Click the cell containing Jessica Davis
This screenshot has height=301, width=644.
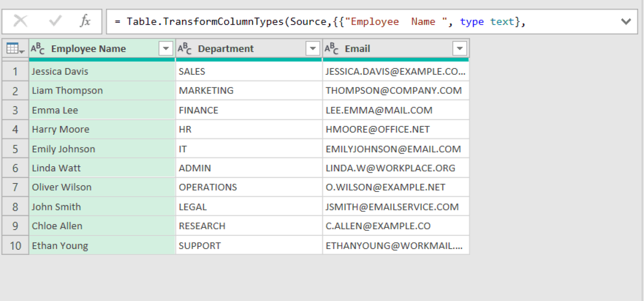pyautogui.click(x=60, y=71)
